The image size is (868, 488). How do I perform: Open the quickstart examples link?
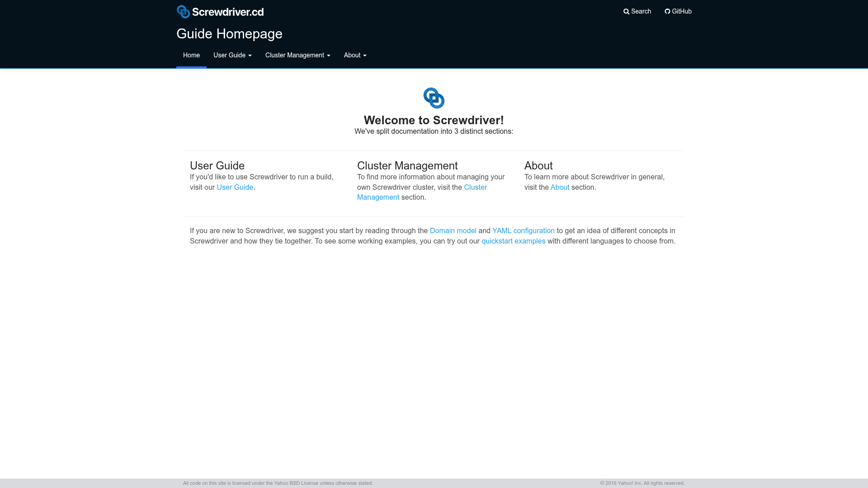point(514,241)
